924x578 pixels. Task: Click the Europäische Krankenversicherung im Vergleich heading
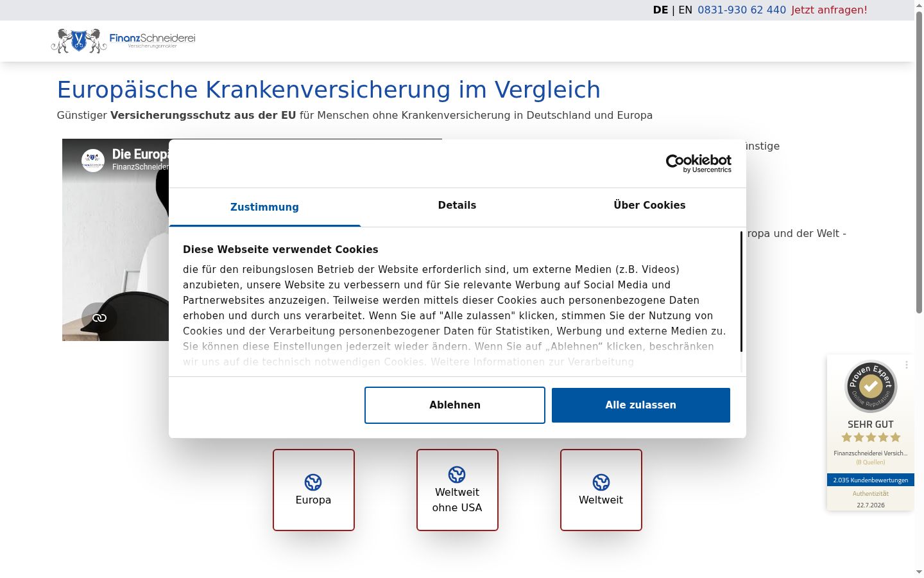point(329,90)
